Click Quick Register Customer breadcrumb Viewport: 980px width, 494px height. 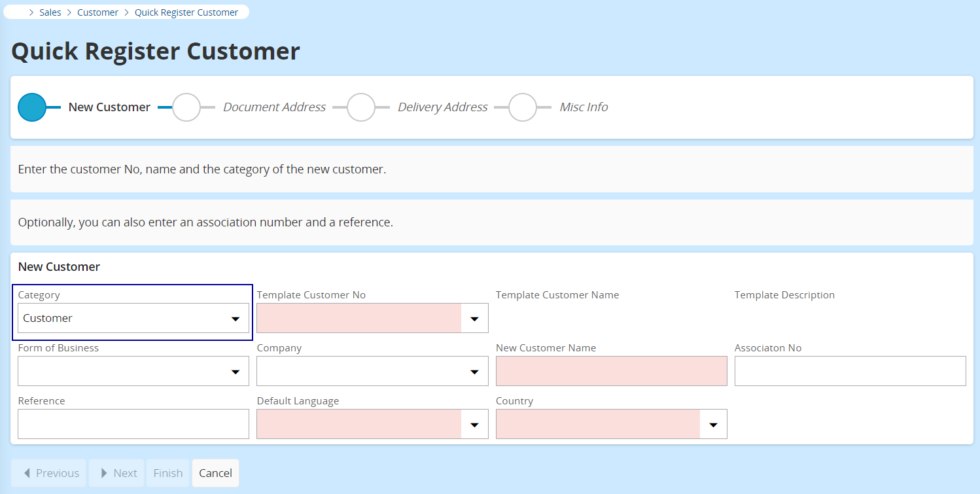click(186, 12)
